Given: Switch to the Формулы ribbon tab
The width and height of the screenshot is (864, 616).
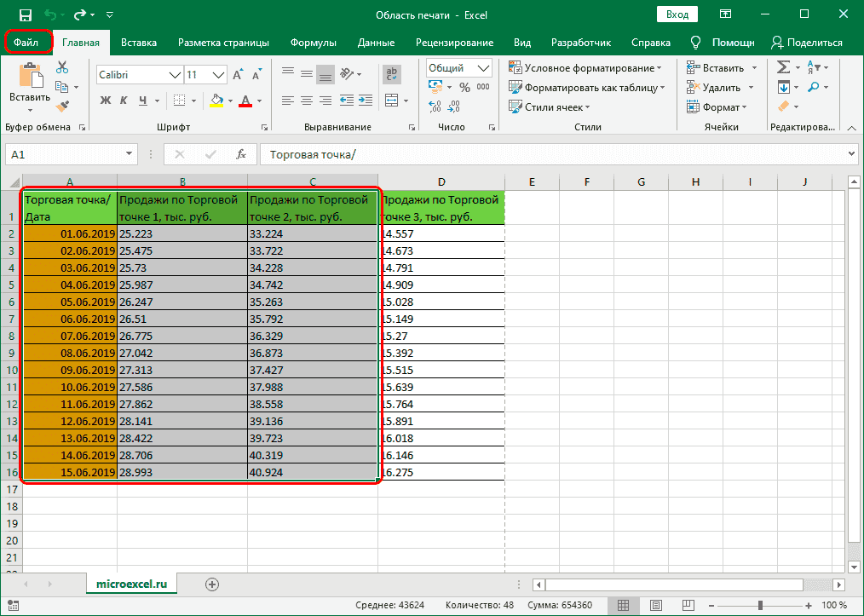Looking at the screenshot, I should [x=313, y=43].
